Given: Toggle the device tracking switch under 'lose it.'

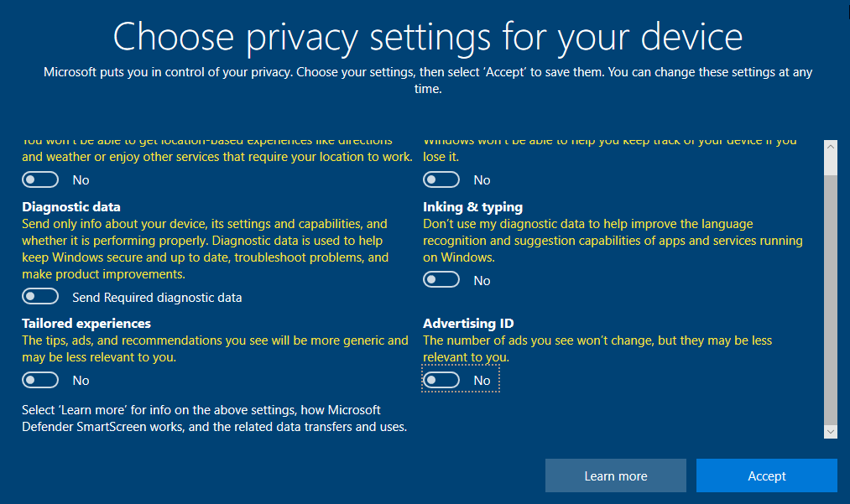Looking at the screenshot, I should point(441,179).
